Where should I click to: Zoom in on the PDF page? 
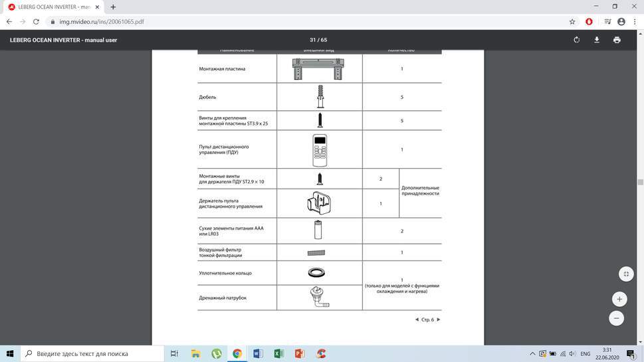(619, 299)
